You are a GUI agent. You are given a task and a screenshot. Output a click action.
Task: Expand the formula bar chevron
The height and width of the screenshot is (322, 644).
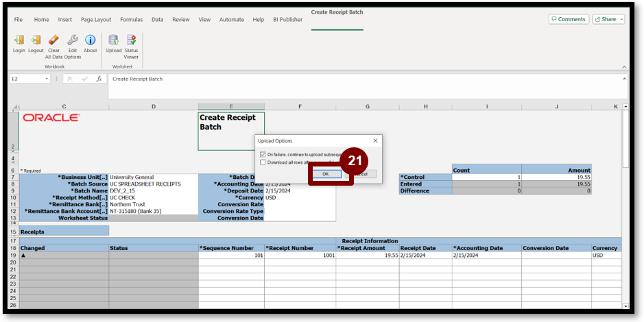pyautogui.click(x=625, y=78)
